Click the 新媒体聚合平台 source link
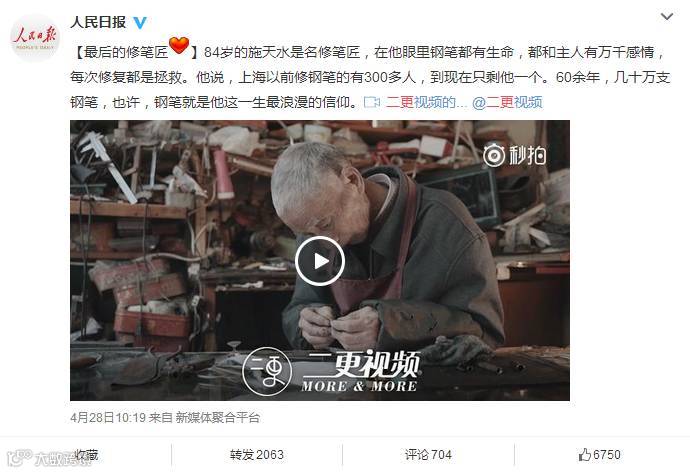690x473 pixels. [218, 417]
